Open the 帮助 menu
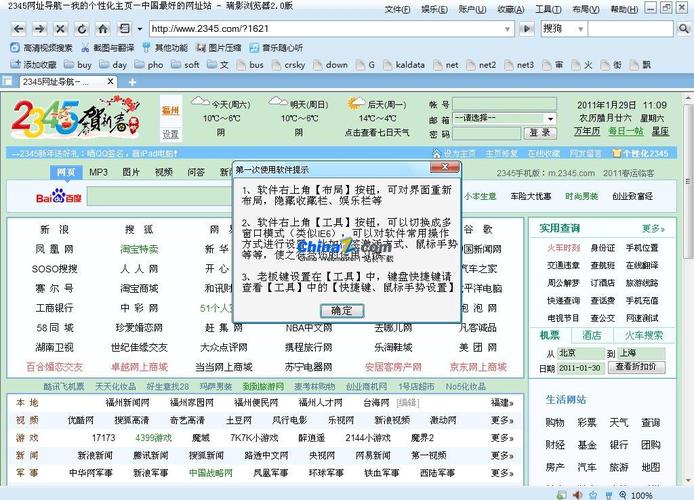694x500 pixels. click(624, 9)
